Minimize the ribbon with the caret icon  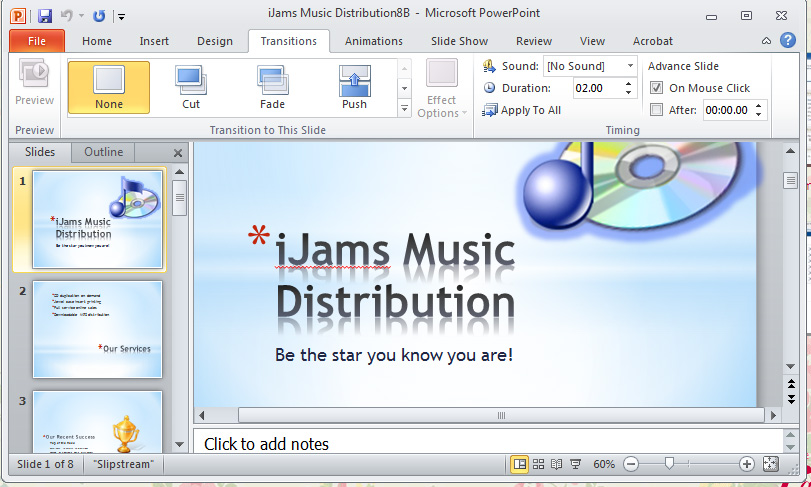coord(767,41)
